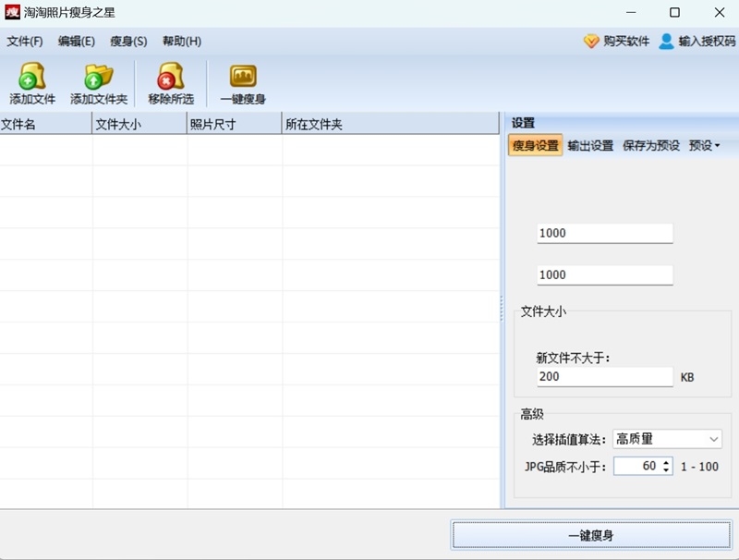
Task: Click the large 一键瘦身 bottom button
Action: [x=591, y=535]
